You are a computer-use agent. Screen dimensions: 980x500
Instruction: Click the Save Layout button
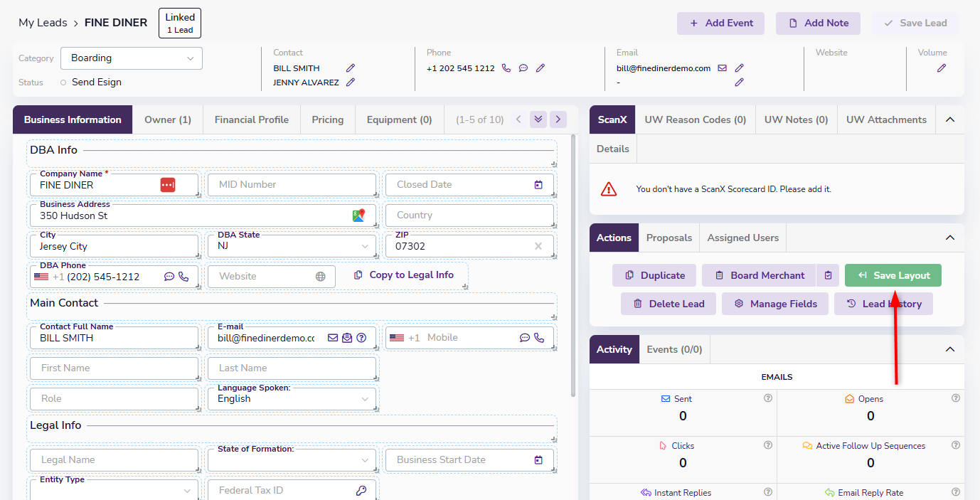click(893, 275)
